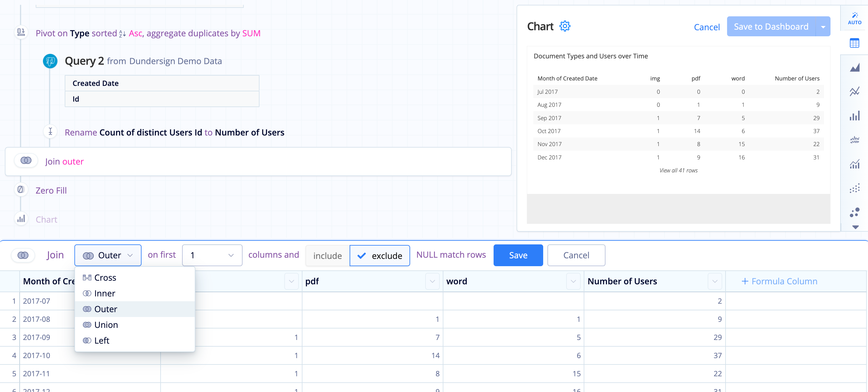Click Cancel on the chart panel
The image size is (868, 392).
[707, 26]
